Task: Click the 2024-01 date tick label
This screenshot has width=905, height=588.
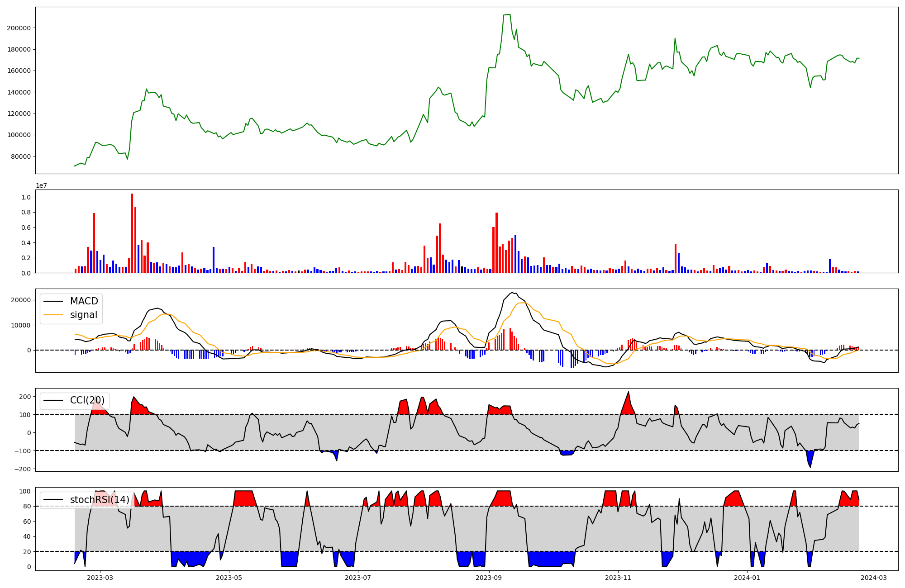Action: pos(747,578)
